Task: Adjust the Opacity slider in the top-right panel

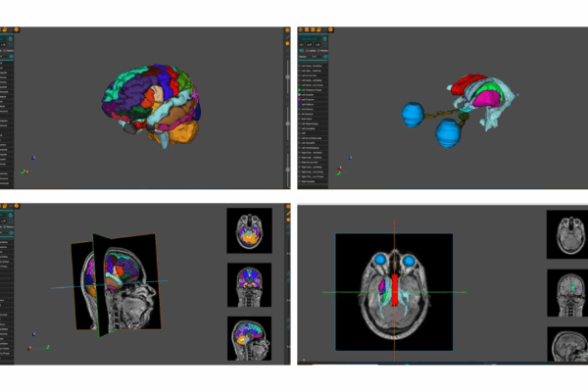Action: click(x=315, y=56)
